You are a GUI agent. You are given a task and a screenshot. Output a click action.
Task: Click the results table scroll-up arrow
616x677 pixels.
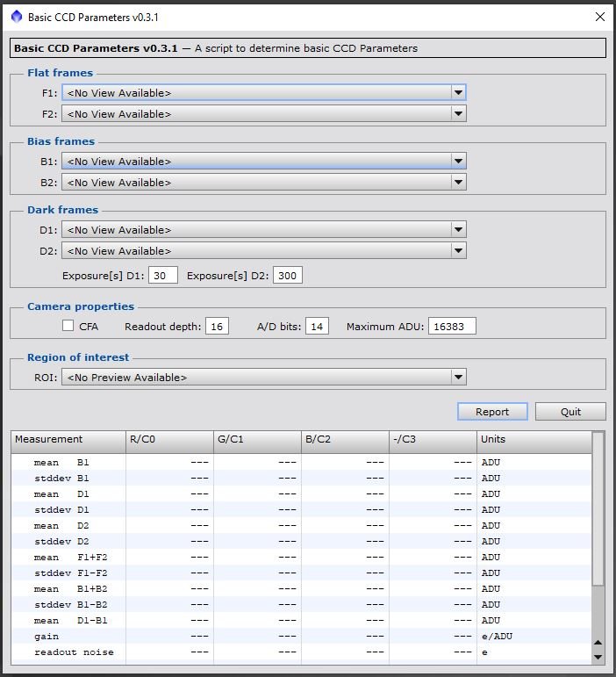click(598, 643)
